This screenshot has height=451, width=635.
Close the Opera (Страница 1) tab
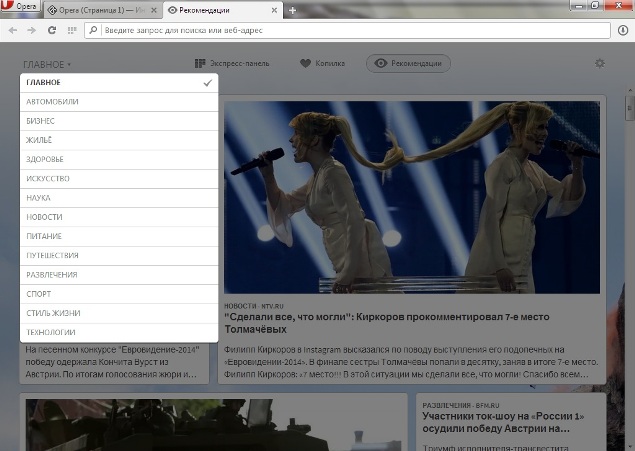pyautogui.click(x=154, y=11)
